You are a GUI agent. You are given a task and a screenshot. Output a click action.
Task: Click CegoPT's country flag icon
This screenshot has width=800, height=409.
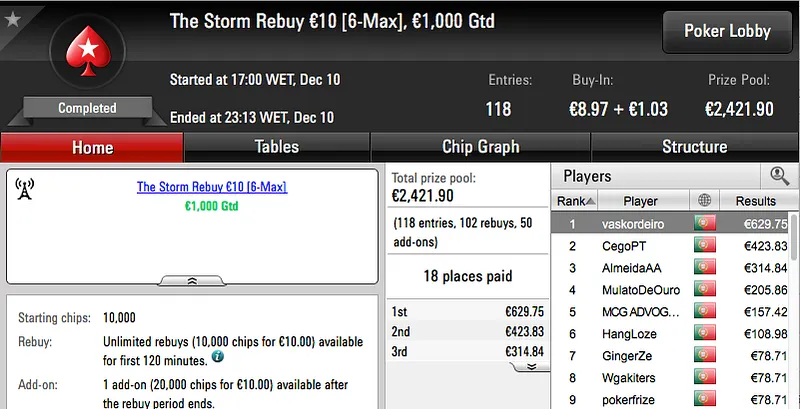[705, 246]
